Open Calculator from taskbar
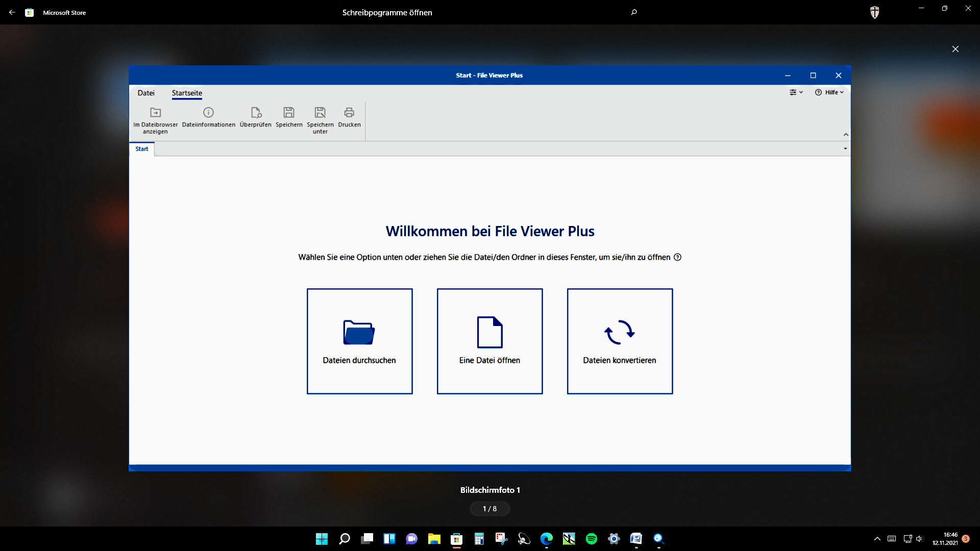This screenshot has width=980, height=551. coord(479,539)
